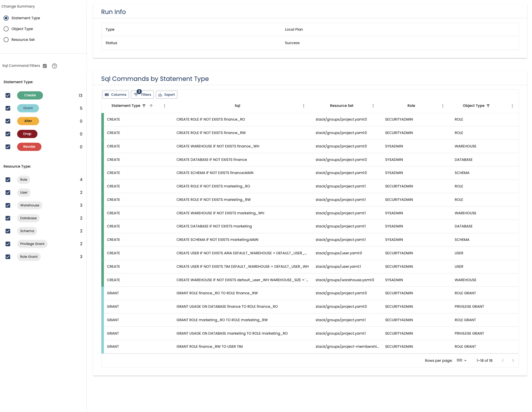The width and height of the screenshot is (532, 412).
Task: Open the Statement Type column filter funnel
Action: pyautogui.click(x=144, y=106)
